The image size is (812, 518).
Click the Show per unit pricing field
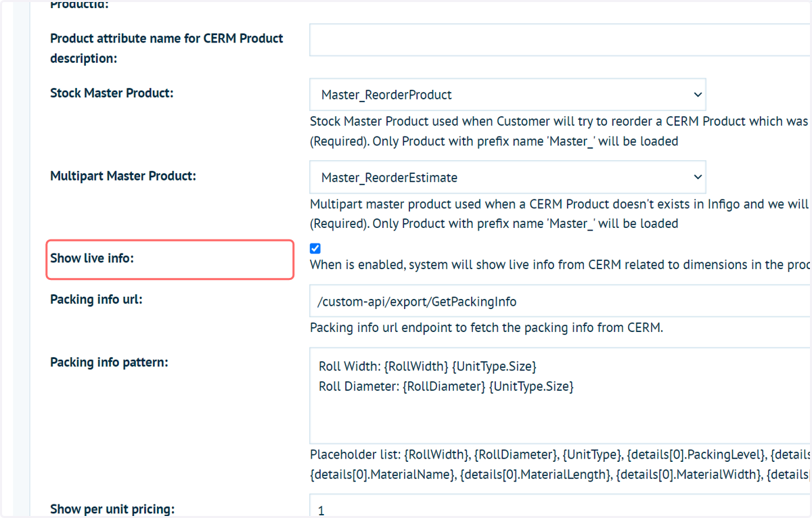[560, 507]
